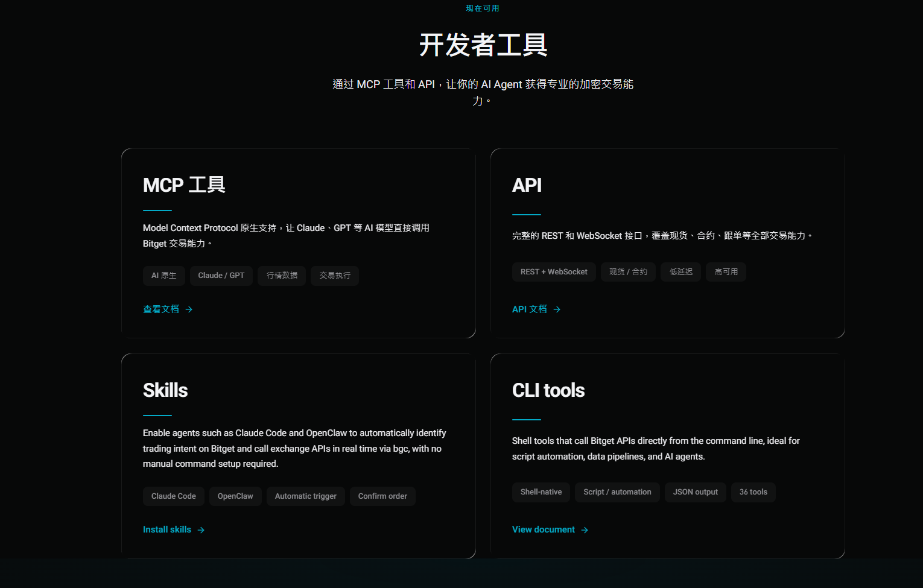This screenshot has width=923, height=588.
Task: Click arrow icon beside Install skills
Action: (x=201, y=530)
